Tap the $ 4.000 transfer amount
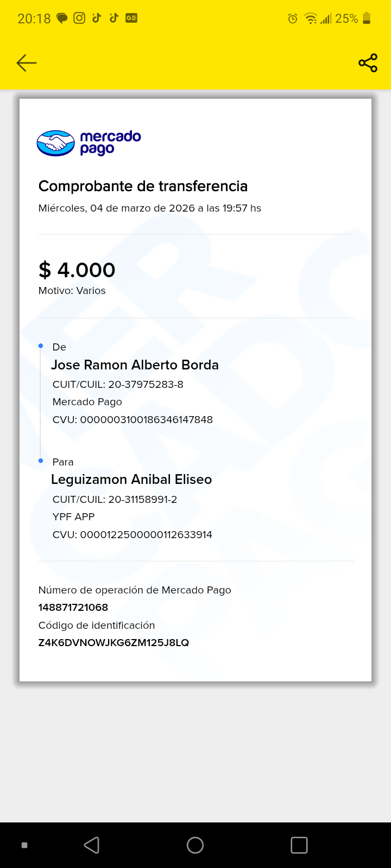Screen dimensions: 391x868 pyautogui.click(x=77, y=270)
